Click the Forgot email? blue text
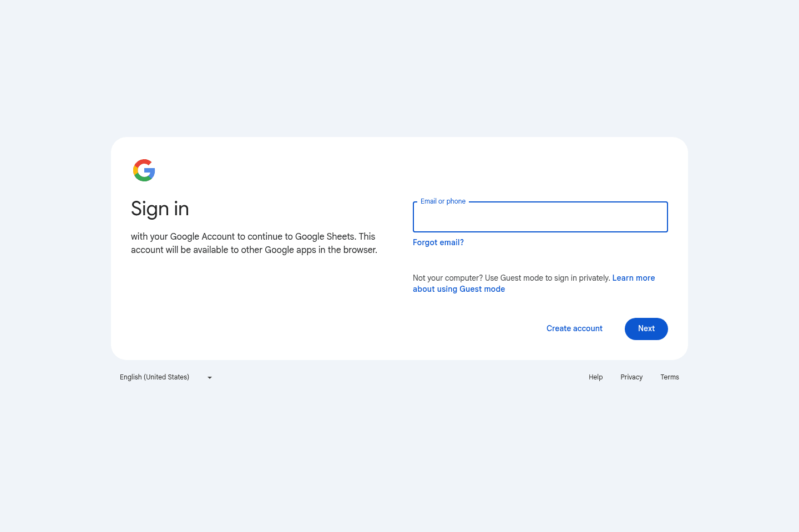 point(438,242)
